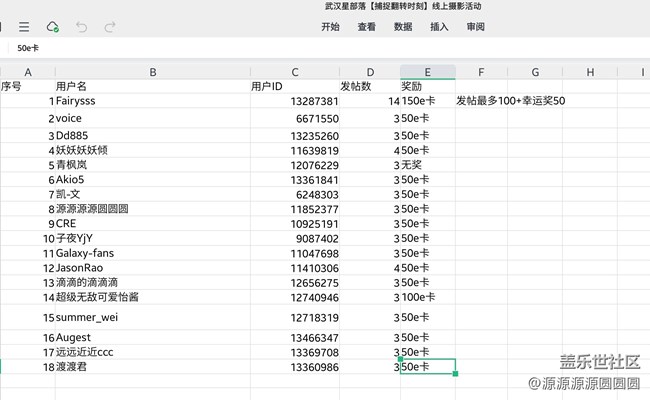Open the 审阅 tab

click(475, 27)
